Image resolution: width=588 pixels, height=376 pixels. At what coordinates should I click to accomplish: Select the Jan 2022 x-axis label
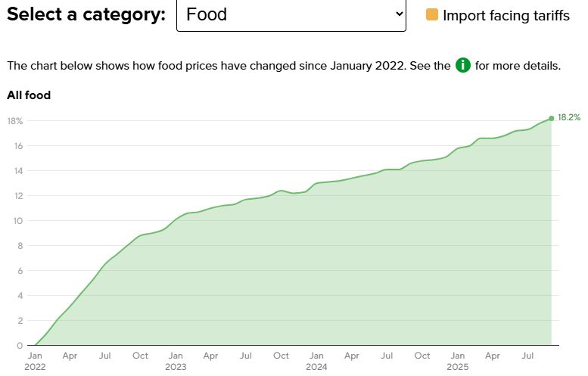35,361
